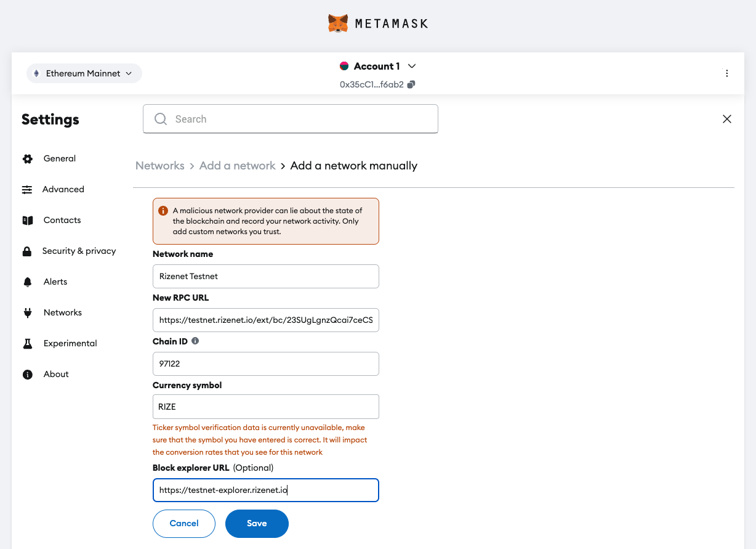Click the Security & privacy lock icon

pyautogui.click(x=27, y=251)
